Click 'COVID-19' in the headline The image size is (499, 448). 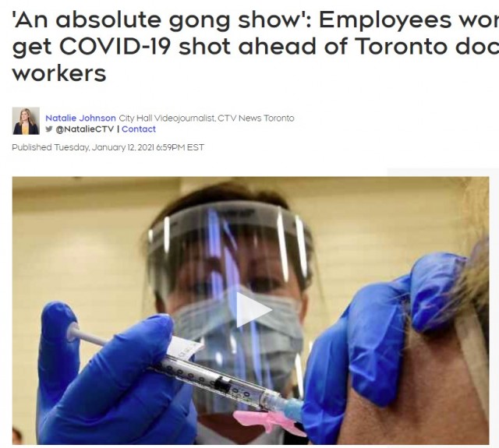[x=115, y=46]
